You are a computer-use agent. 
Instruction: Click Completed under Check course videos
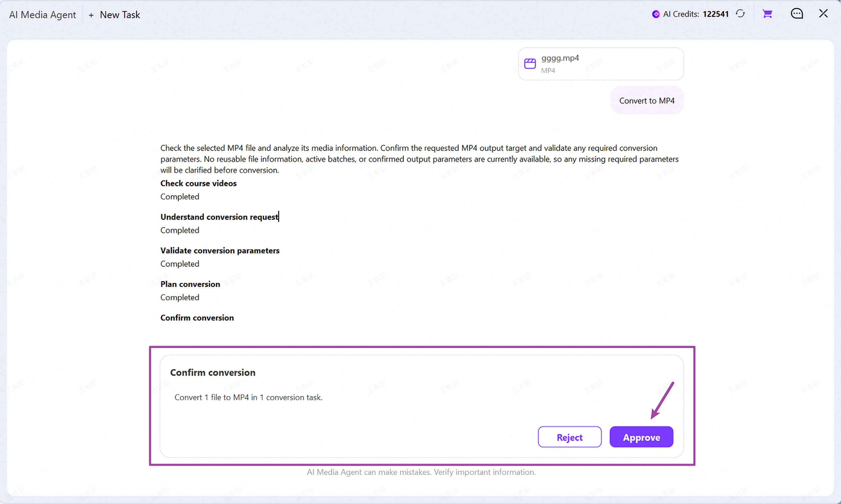click(x=179, y=197)
